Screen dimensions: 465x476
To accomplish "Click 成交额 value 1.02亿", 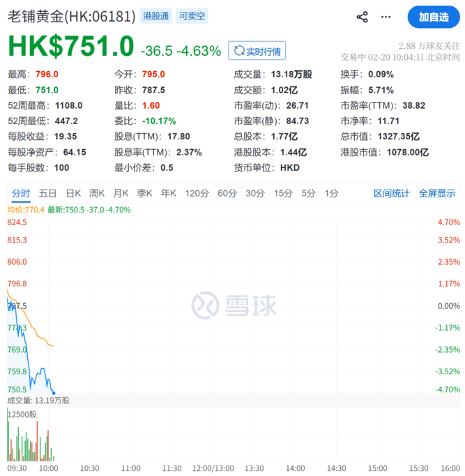I will pos(284,90).
